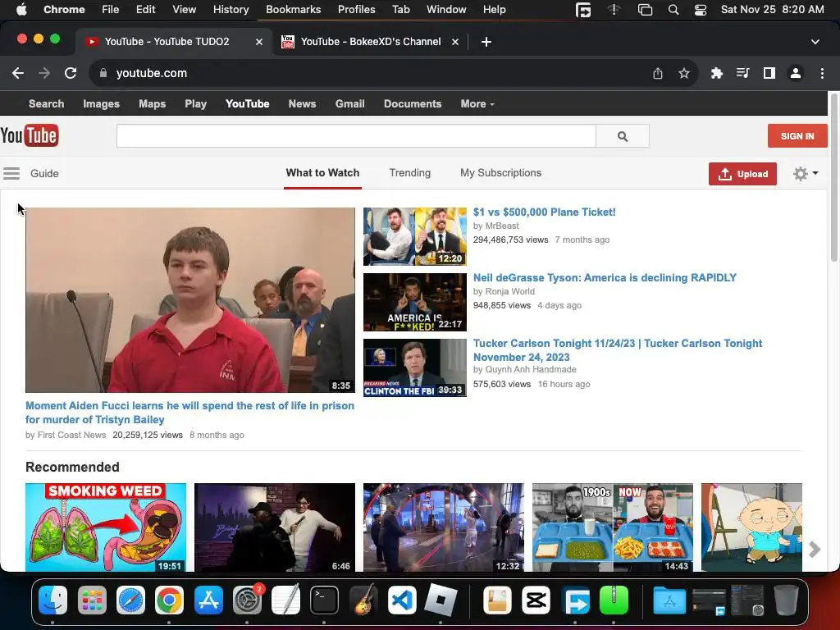Toggle the Chrome side panel icon
Image resolution: width=840 pixels, height=630 pixels.
coord(769,73)
